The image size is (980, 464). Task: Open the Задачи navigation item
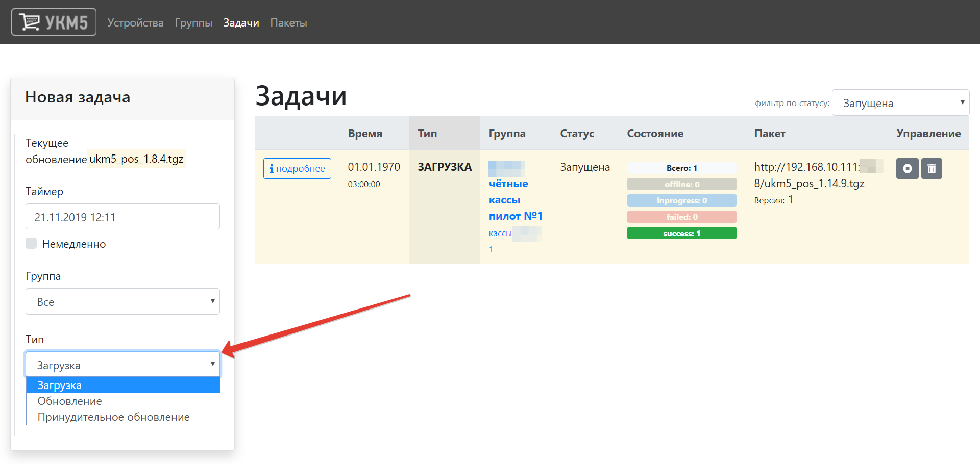coord(241,23)
